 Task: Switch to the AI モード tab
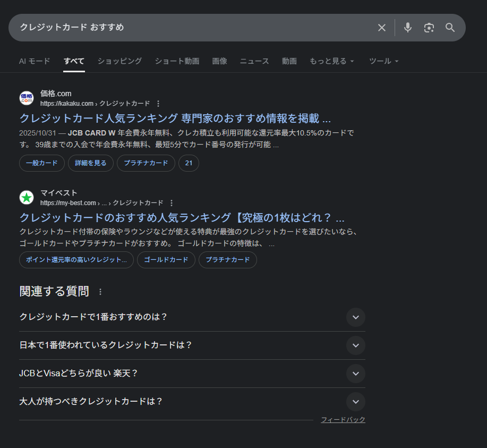coord(35,61)
